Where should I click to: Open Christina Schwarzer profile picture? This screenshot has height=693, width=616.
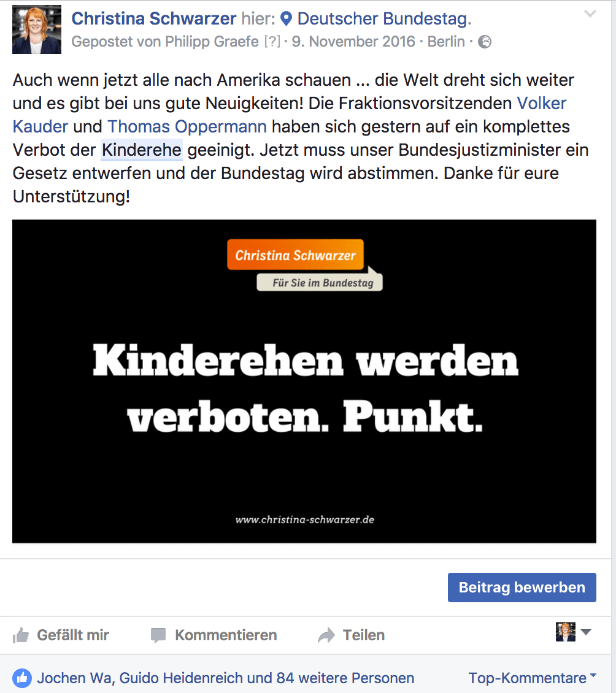(37, 29)
